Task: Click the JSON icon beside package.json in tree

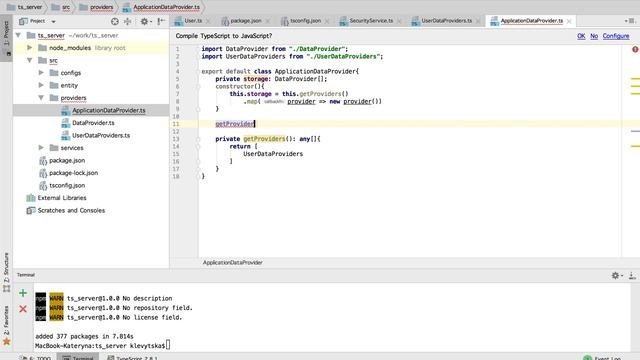Action: (43, 161)
